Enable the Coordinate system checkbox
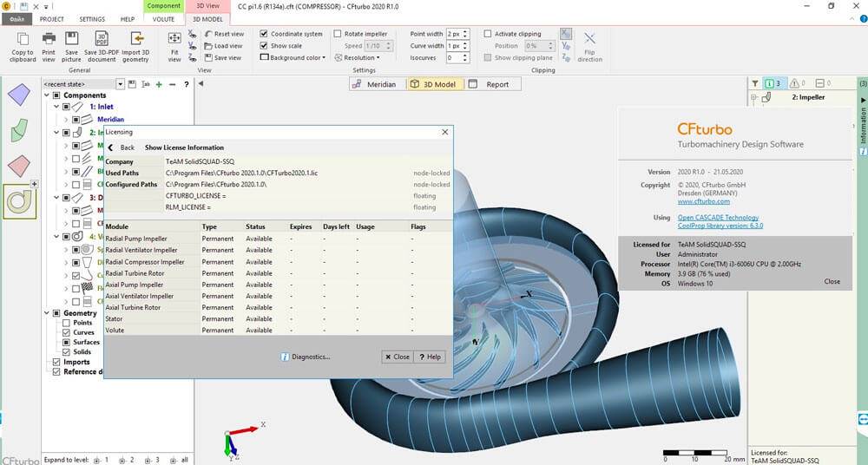 click(x=265, y=34)
